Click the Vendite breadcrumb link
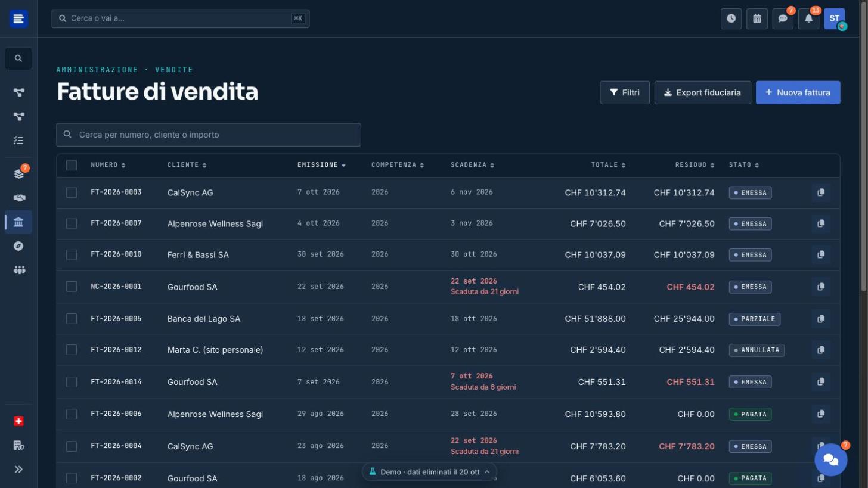 (173, 70)
